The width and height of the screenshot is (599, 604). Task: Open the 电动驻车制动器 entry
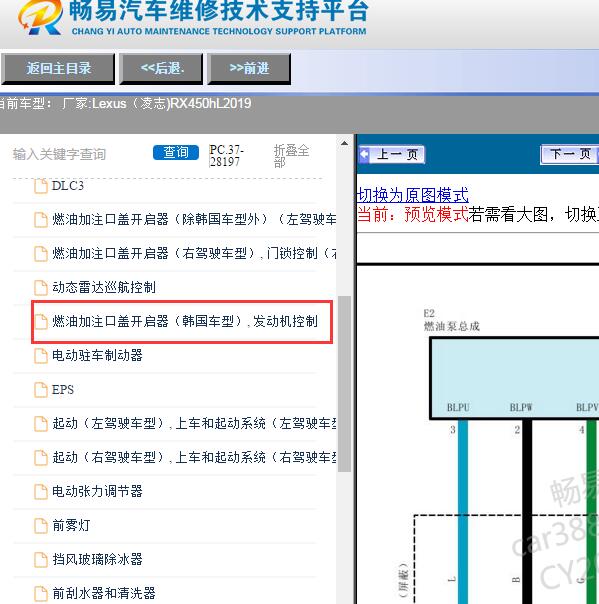97,355
